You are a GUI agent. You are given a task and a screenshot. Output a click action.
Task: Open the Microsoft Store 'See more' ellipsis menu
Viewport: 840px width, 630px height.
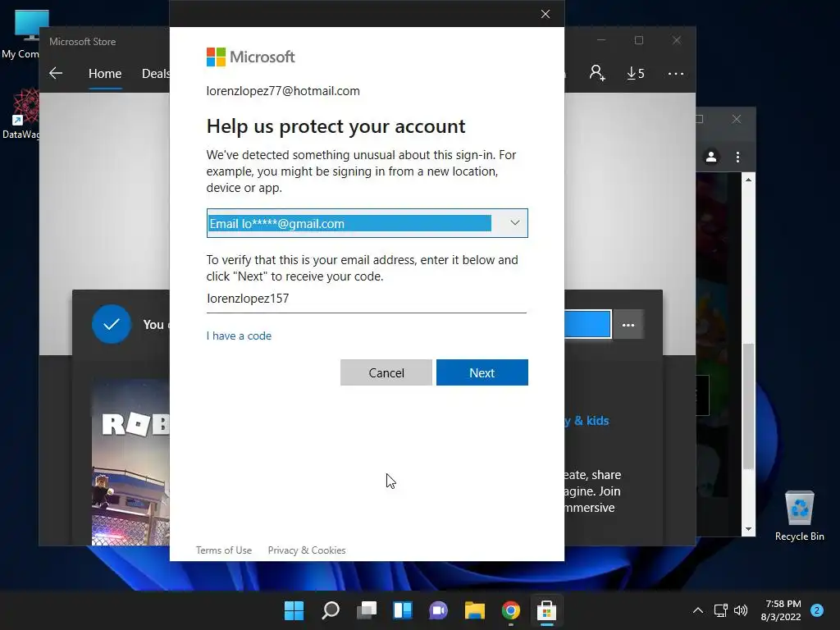[676, 73]
